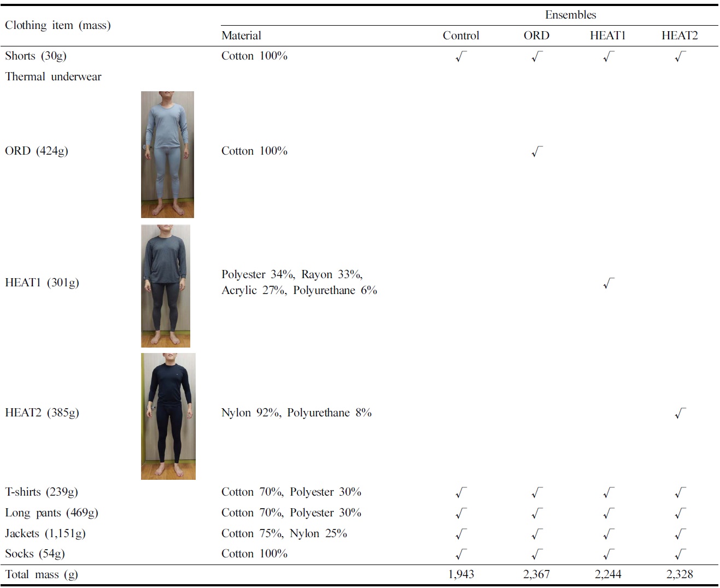Click the checkmark in the HEAT2 underwear row

pos(680,413)
